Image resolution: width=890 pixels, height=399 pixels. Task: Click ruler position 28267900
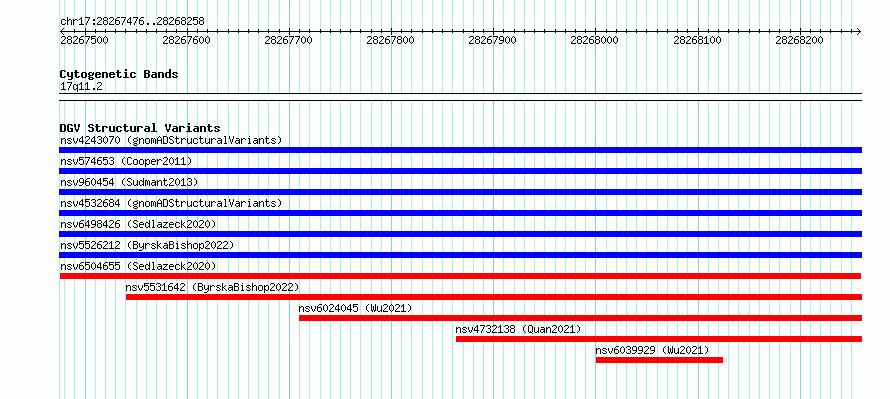(493, 40)
